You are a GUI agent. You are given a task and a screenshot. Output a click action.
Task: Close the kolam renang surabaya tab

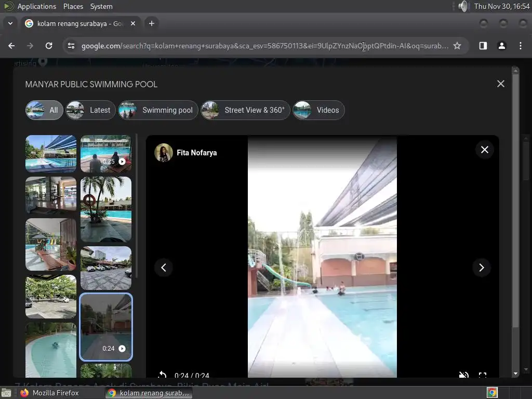(x=133, y=23)
